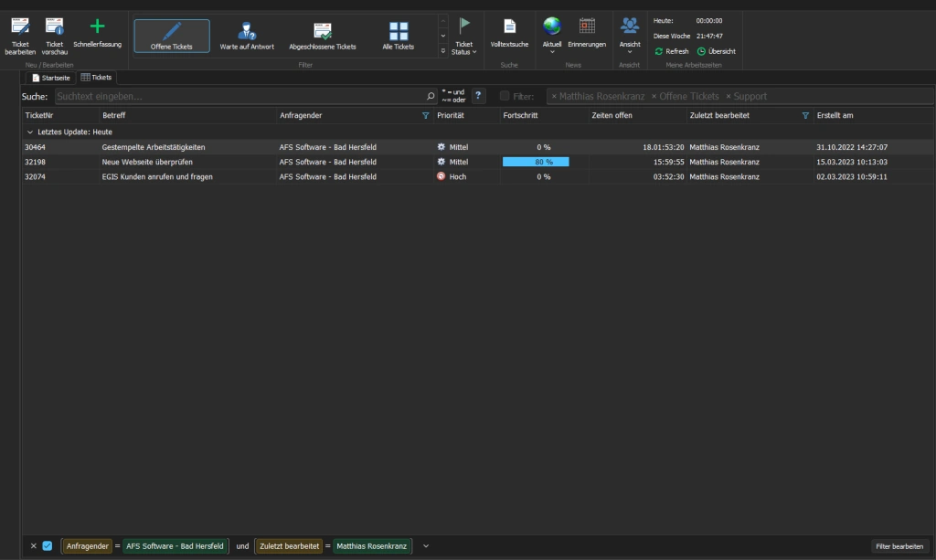Expand the filter gallery list

pyautogui.click(x=443, y=51)
